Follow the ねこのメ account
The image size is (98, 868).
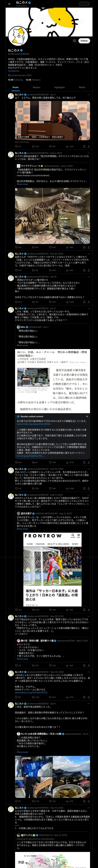click(84, 41)
